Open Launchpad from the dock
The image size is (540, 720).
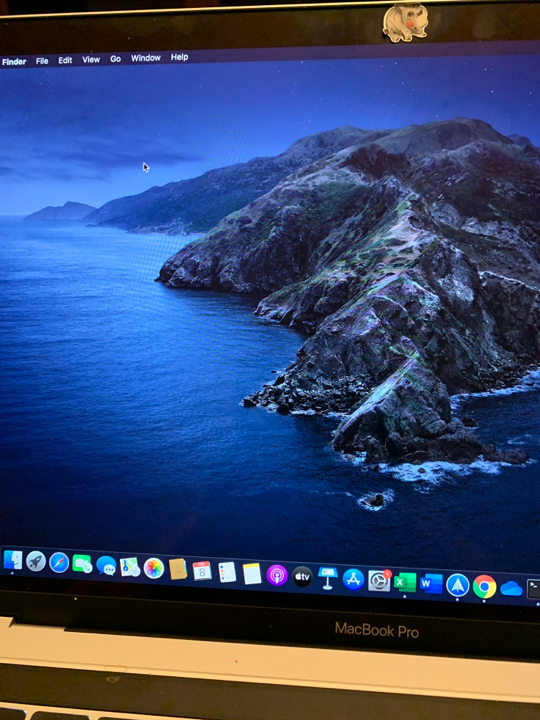pyautogui.click(x=36, y=561)
